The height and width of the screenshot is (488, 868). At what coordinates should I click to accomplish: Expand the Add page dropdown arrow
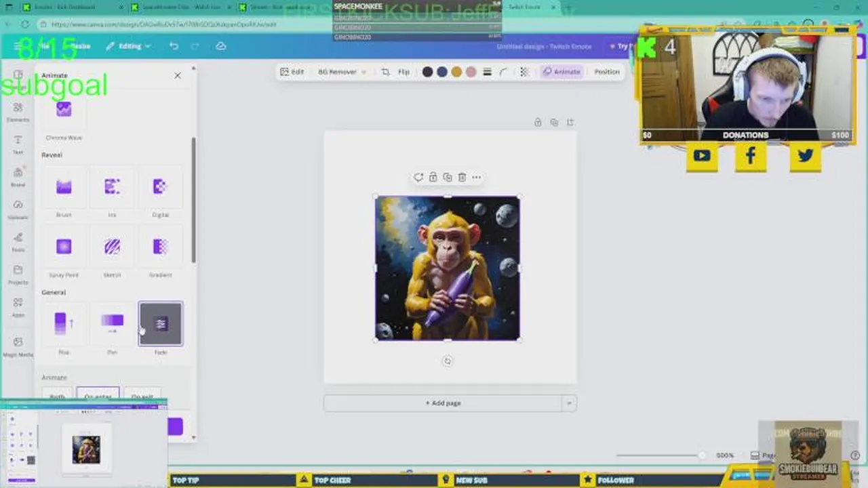pos(569,403)
